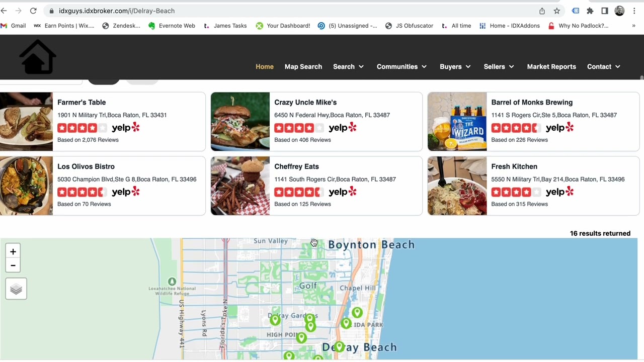The image size is (644, 362).
Task: Click the padlock site info icon
Action: (51, 11)
